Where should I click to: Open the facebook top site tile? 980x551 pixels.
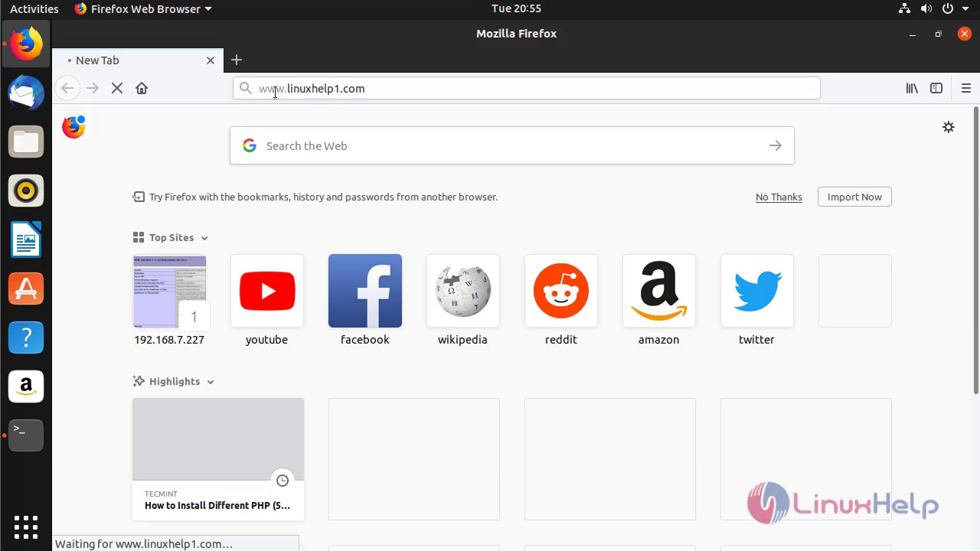(x=365, y=300)
